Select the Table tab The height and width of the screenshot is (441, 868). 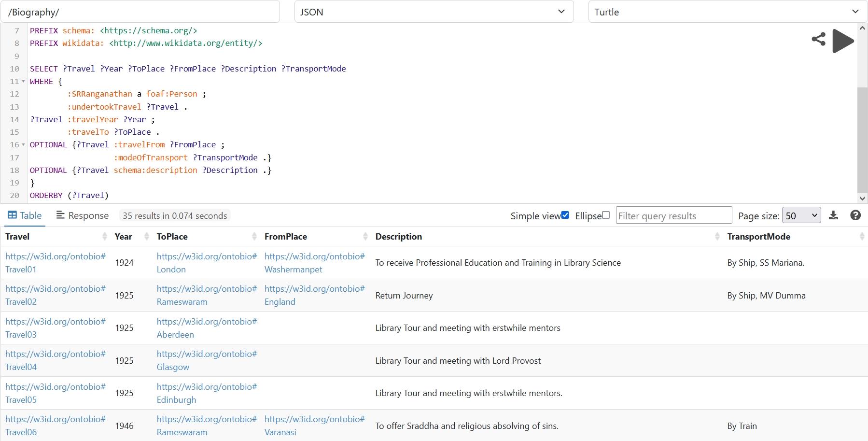tap(25, 215)
